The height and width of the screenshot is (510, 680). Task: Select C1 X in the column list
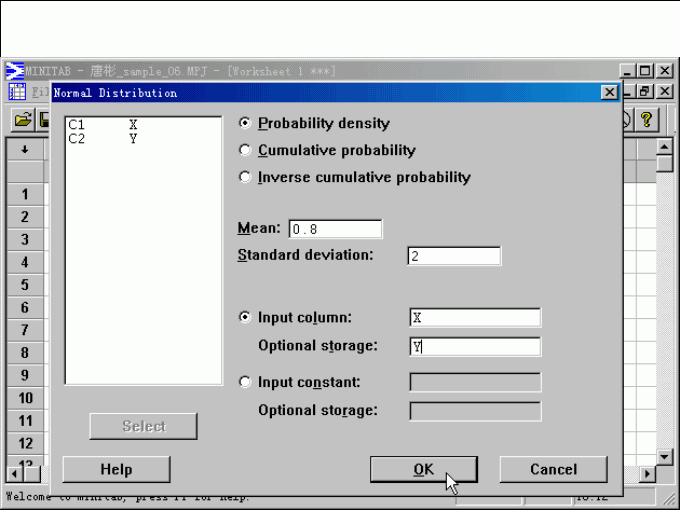(100, 125)
